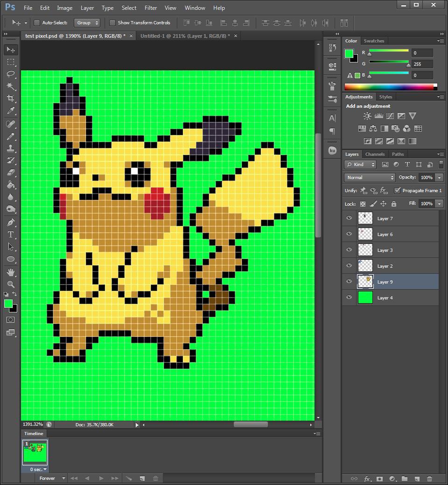Select the Eyedropper tool
Screen dimensions: 448x485
coord(11,111)
